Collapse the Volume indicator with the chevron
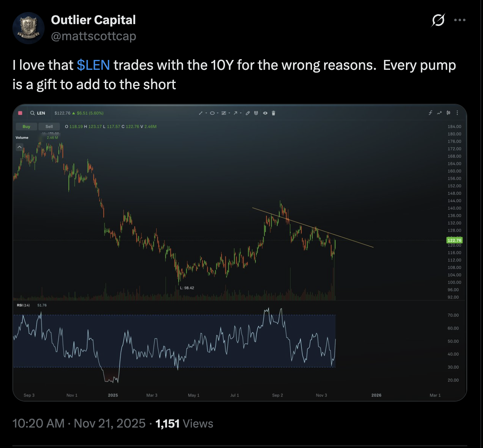Viewport: 483px width, 448px height. [x=19, y=147]
